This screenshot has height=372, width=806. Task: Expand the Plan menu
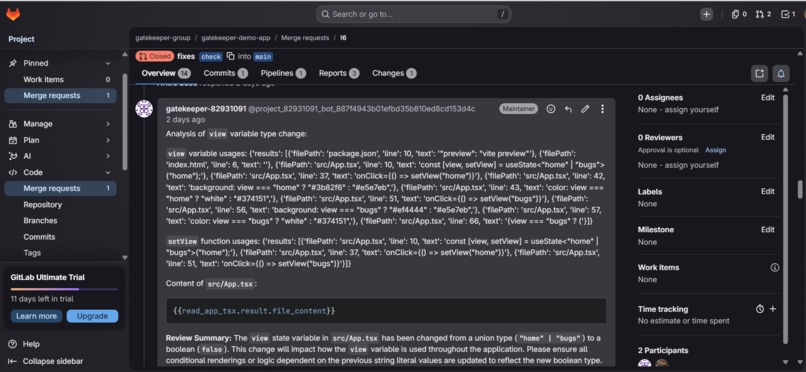(x=61, y=140)
